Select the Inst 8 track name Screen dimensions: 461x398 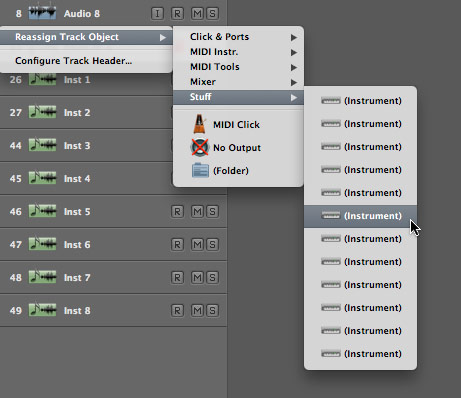coord(77,311)
